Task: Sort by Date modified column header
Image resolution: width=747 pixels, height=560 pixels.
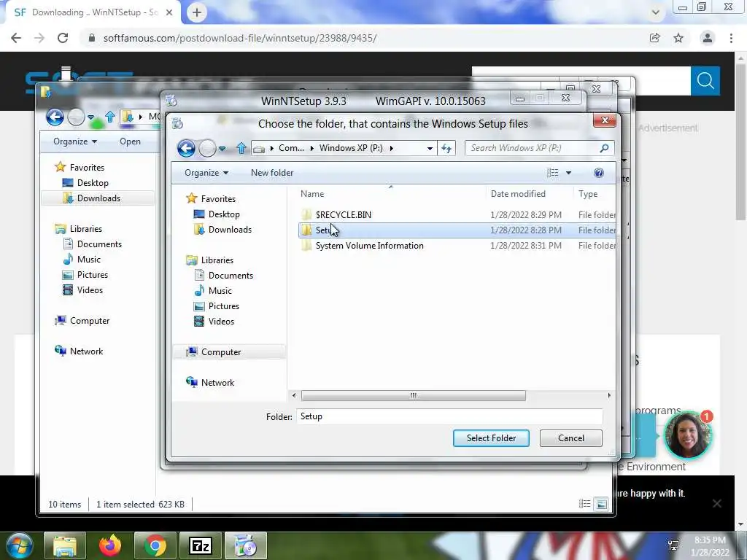Action: pos(518,194)
